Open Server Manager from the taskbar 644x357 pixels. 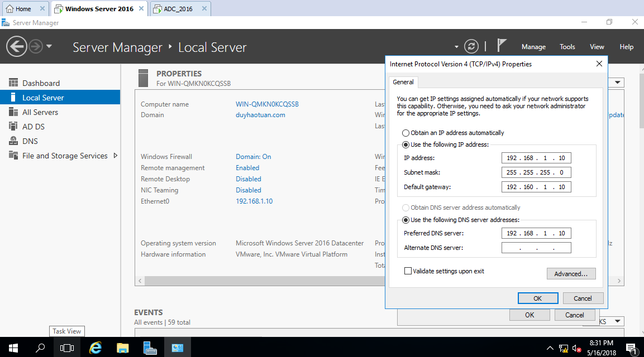tap(150, 348)
